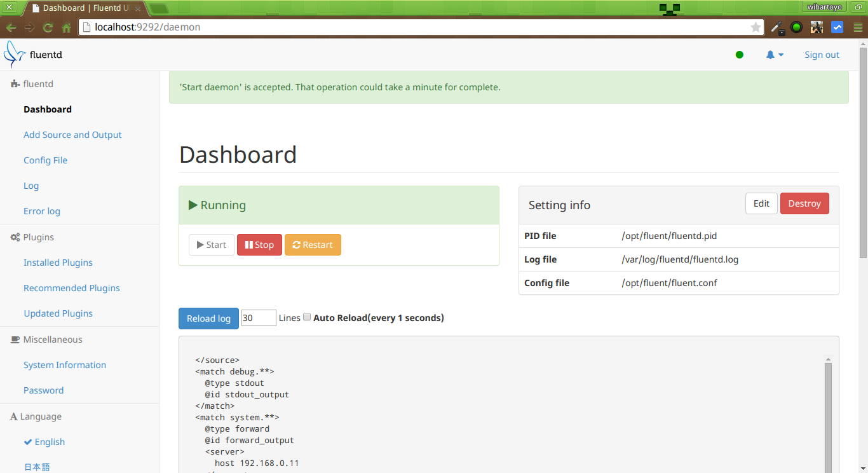Expand the dropdown arrow beside the bell
This screenshot has width=868, height=473.
(781, 55)
